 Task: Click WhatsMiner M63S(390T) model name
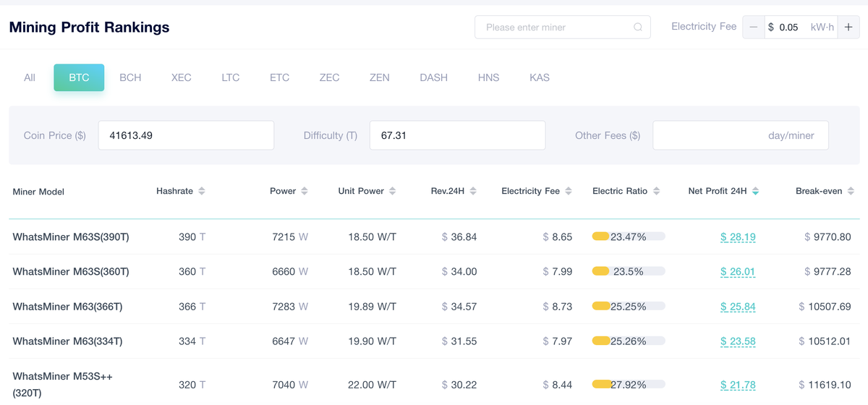(71, 237)
